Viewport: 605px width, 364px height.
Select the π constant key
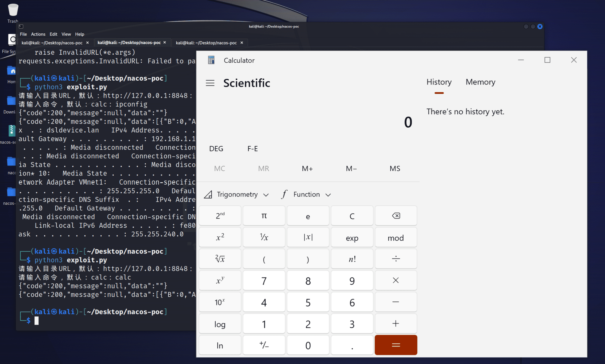coord(264,215)
